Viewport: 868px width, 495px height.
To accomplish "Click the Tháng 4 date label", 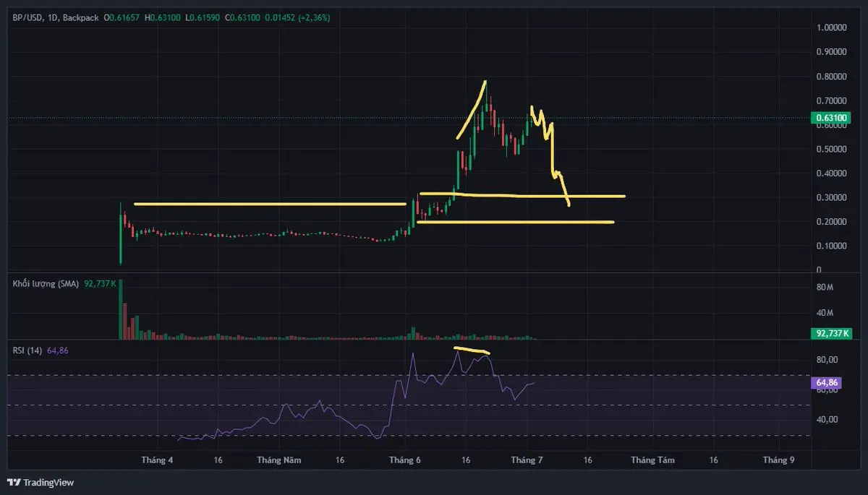I will 157,460.
